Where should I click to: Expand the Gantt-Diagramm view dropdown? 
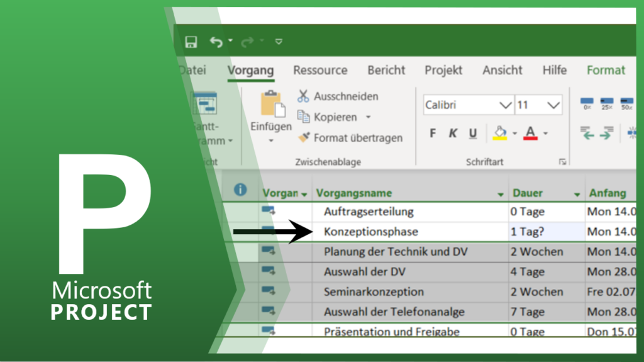[x=230, y=141]
